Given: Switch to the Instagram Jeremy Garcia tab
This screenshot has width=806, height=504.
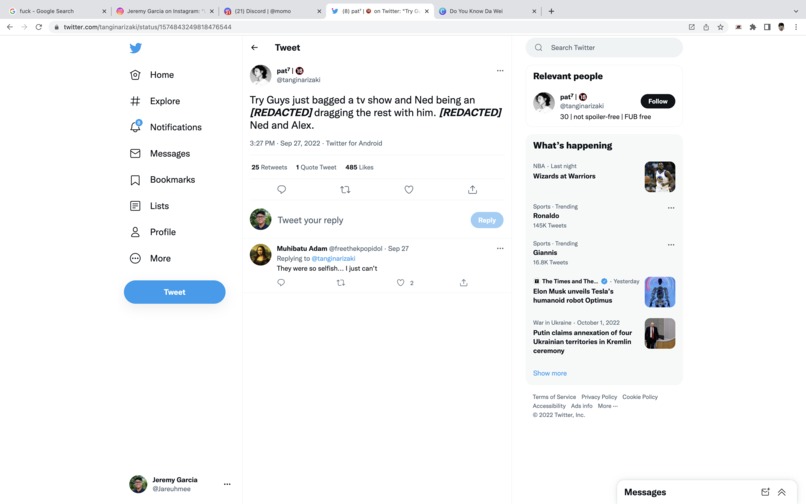Looking at the screenshot, I should (164, 11).
